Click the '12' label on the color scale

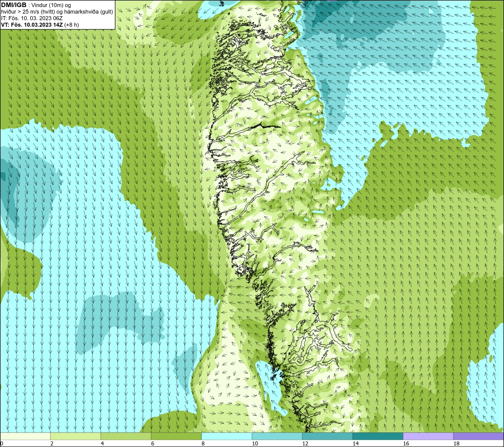[x=305, y=444]
